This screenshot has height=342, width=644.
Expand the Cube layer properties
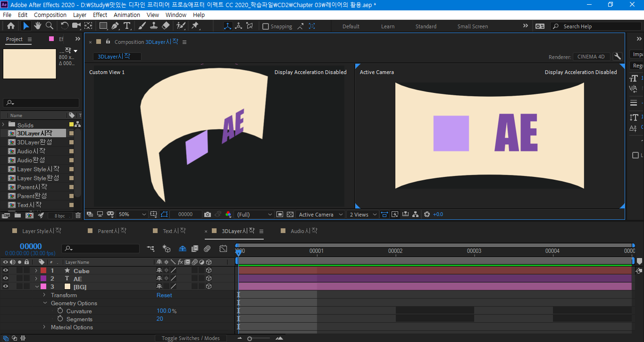coord(36,271)
